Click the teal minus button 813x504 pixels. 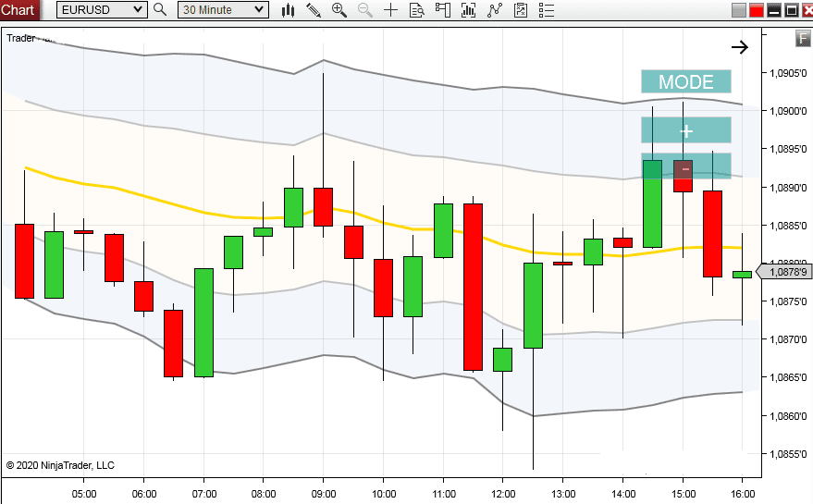pos(686,166)
